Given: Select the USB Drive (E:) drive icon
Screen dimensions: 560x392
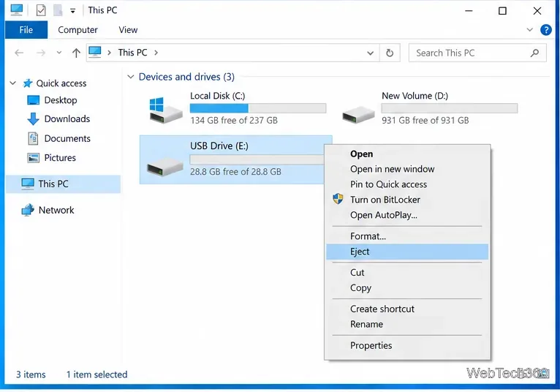Looking at the screenshot, I should pyautogui.click(x=165, y=166).
